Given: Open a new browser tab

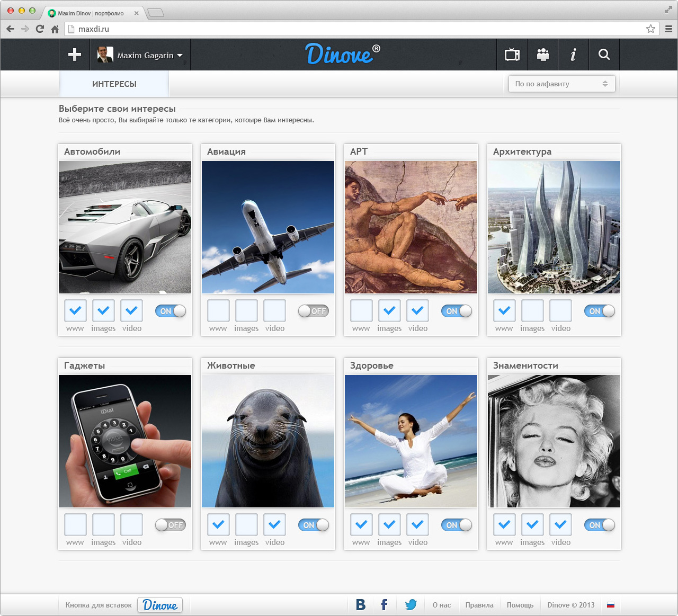Looking at the screenshot, I should [x=155, y=13].
